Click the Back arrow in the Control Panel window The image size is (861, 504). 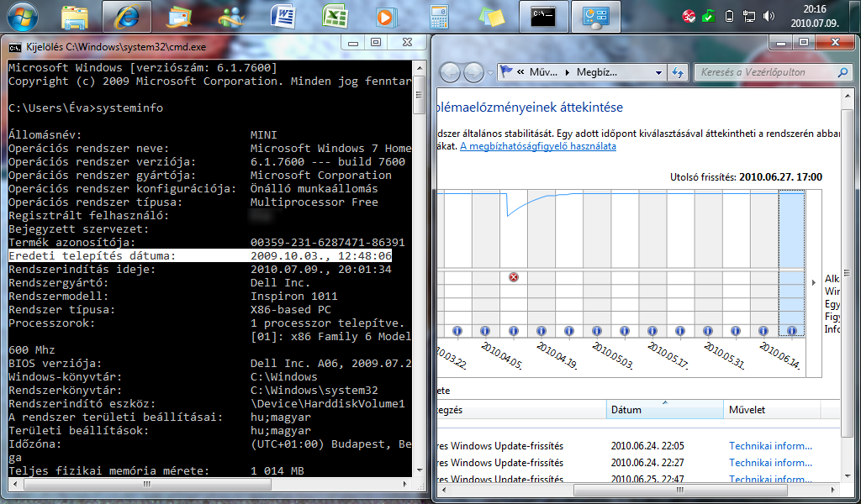[451, 72]
